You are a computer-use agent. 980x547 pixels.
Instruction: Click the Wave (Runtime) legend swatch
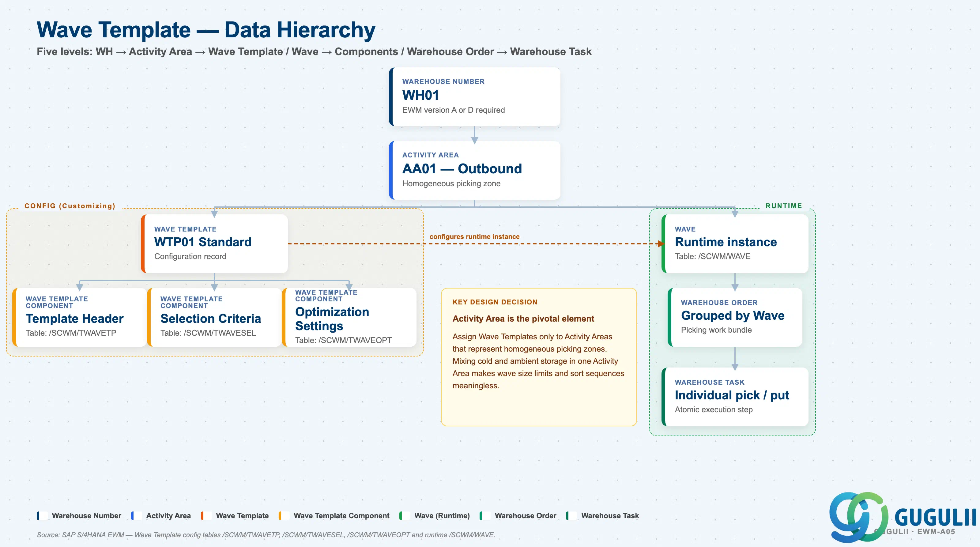[x=405, y=516]
